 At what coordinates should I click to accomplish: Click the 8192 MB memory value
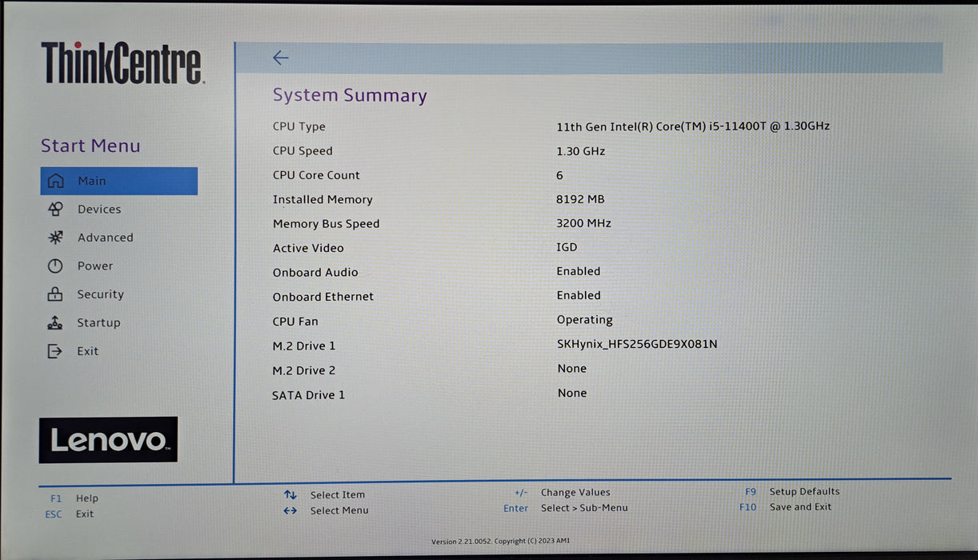581,199
